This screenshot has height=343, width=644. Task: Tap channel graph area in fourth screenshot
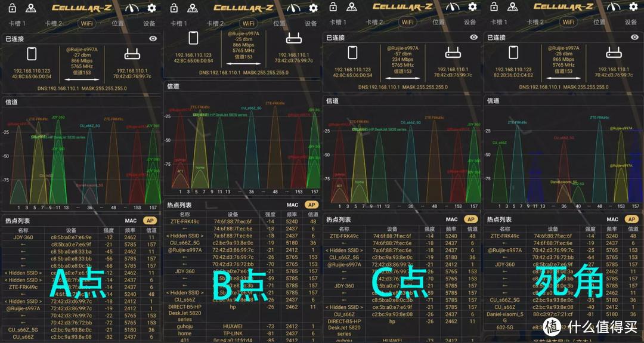pos(563,158)
